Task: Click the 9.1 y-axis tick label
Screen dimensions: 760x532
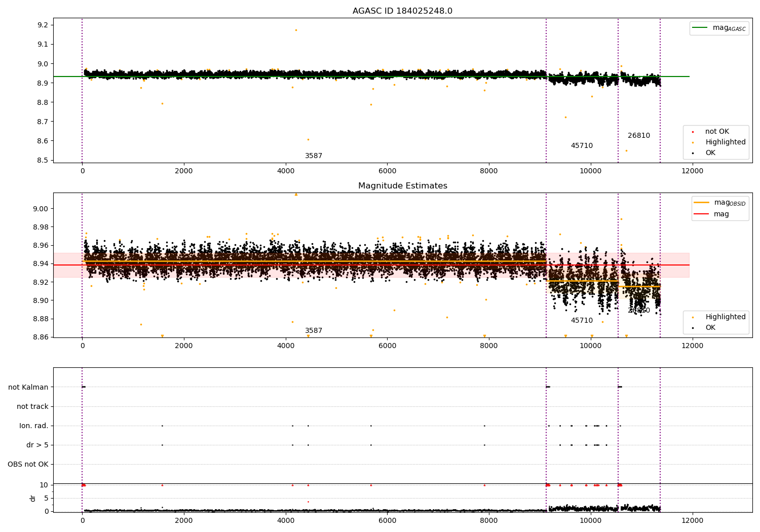Action: coord(43,45)
